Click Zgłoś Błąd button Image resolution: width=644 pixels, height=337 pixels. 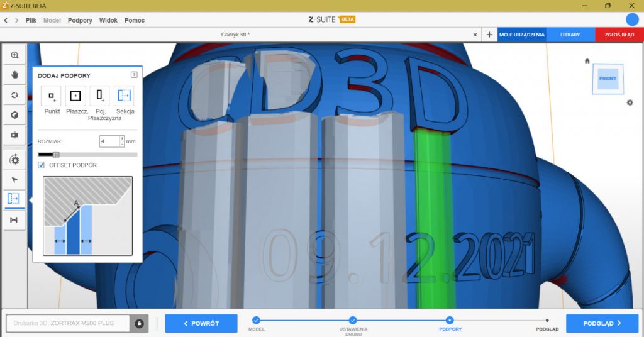[x=619, y=35]
